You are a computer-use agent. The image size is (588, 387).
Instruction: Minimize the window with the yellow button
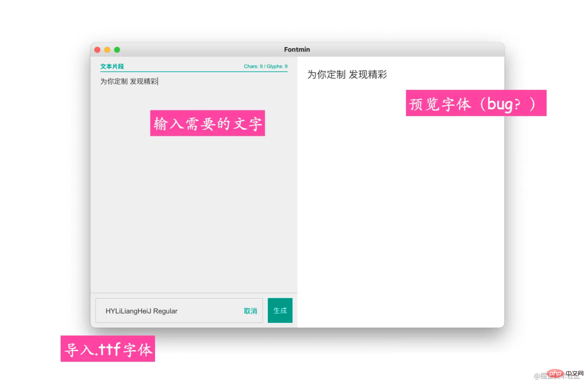(107, 50)
